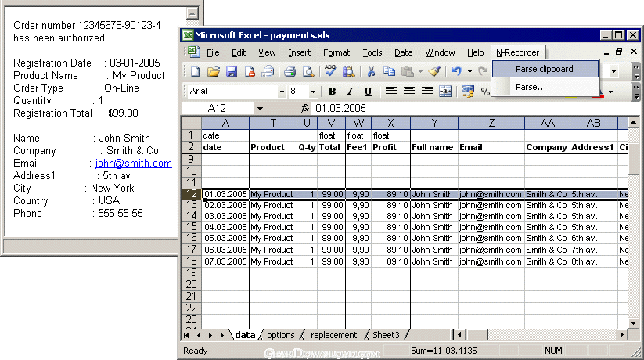Image resolution: width=644 pixels, height=360 pixels.
Task: Open the Insert menu
Action: 299,52
